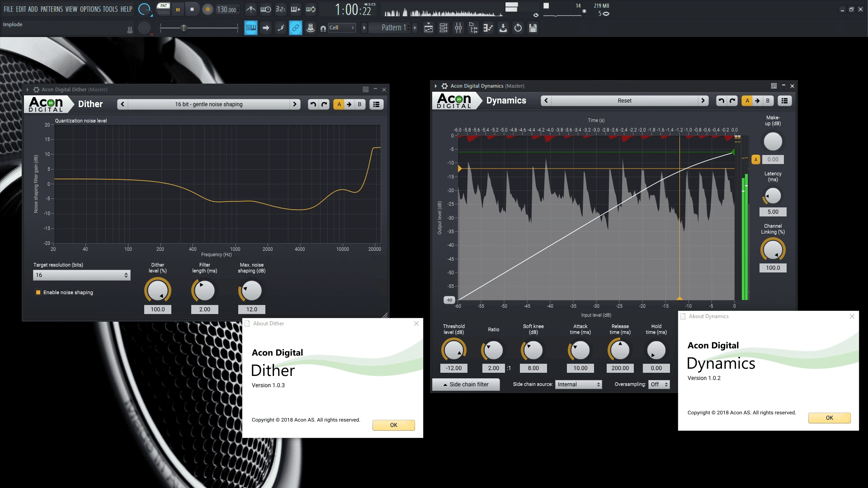
Task: Click the stop playback button
Action: pos(192,9)
